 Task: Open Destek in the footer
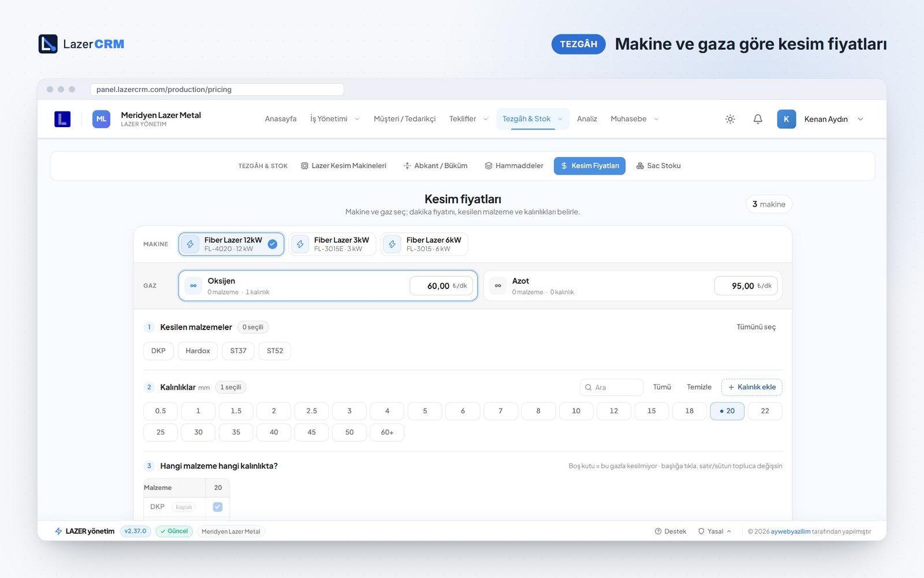click(670, 531)
